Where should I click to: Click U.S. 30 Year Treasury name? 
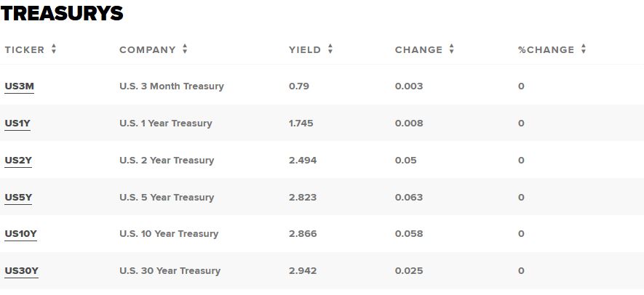pos(170,271)
